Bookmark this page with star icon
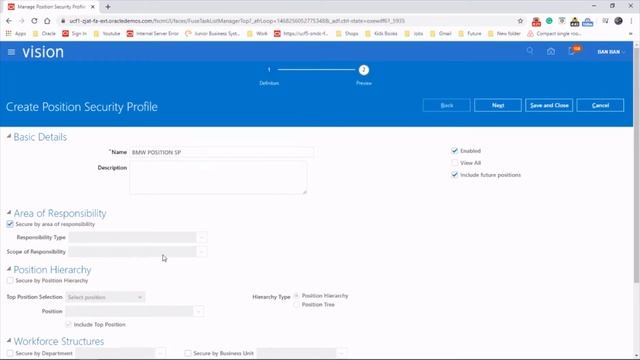The width and height of the screenshot is (640, 360). [x=520, y=21]
